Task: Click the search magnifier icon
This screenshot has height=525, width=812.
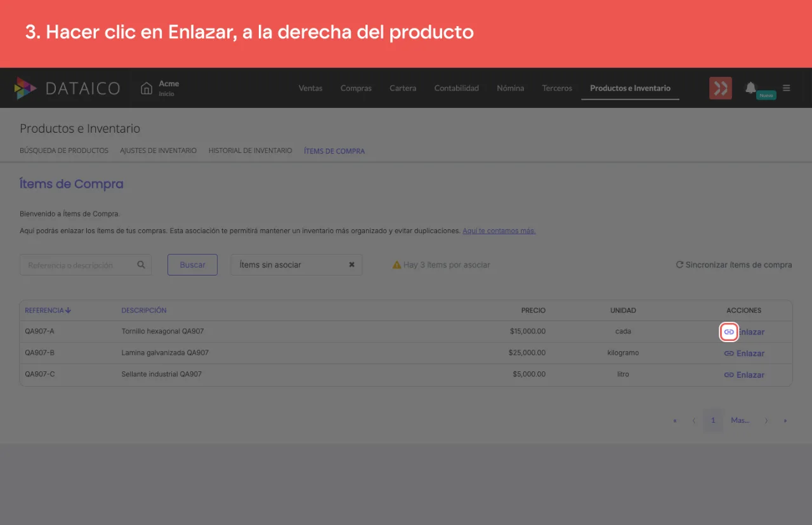Action: tap(141, 265)
